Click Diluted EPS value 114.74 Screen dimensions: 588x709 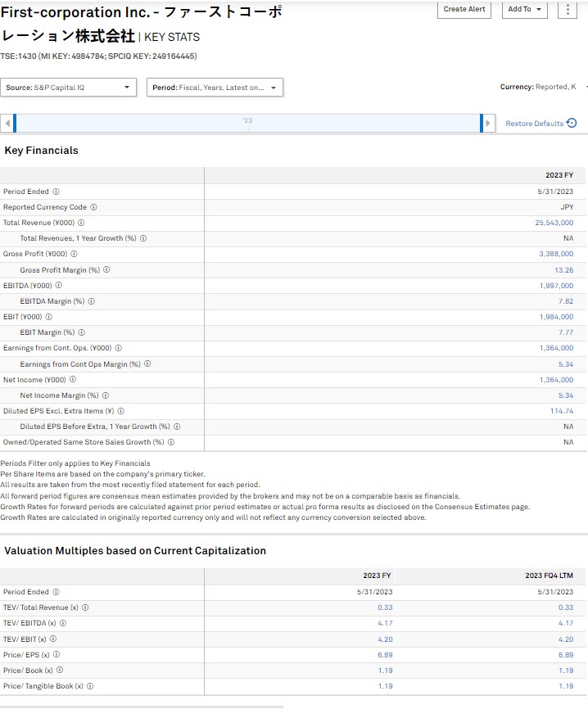point(562,411)
